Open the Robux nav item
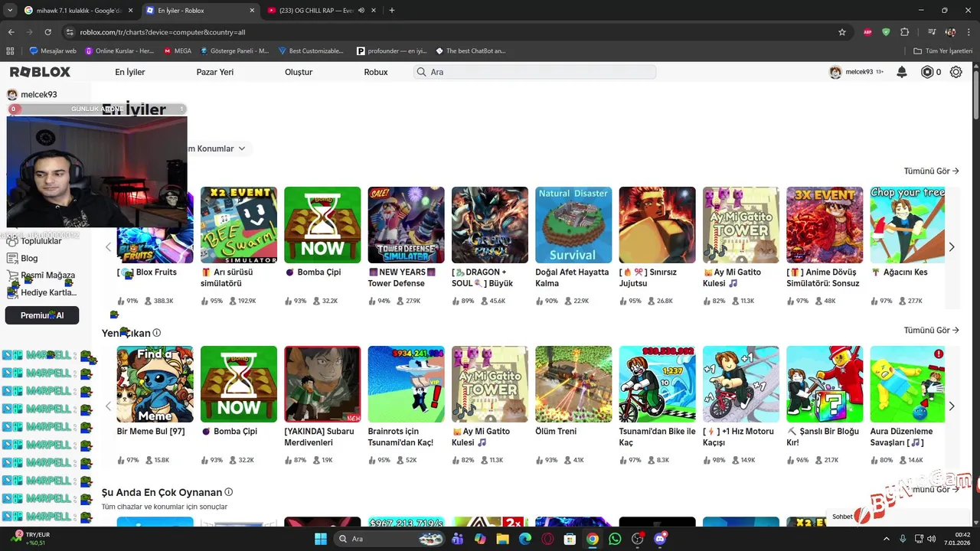Viewport: 980px width, 551px height. (376, 72)
